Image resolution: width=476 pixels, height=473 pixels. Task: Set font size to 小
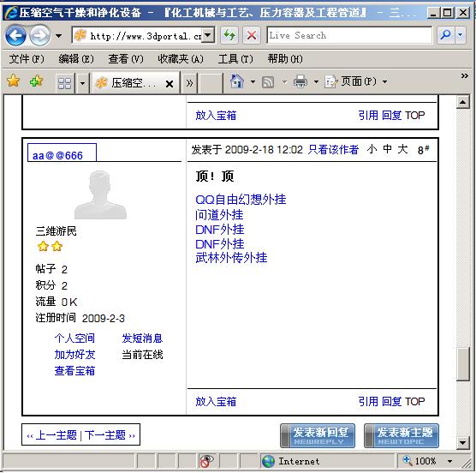(372, 149)
